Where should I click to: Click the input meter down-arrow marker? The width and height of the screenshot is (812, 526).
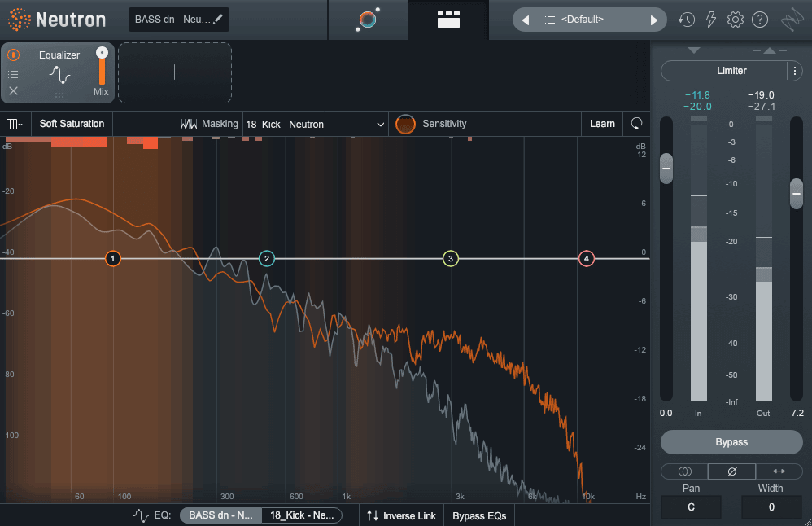pos(694,50)
